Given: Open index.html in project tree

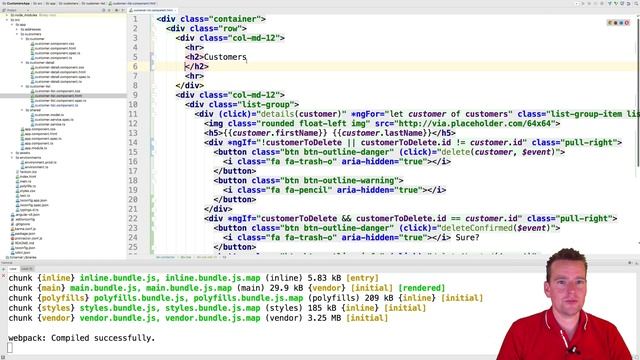Looking at the screenshot, I should [26, 176].
